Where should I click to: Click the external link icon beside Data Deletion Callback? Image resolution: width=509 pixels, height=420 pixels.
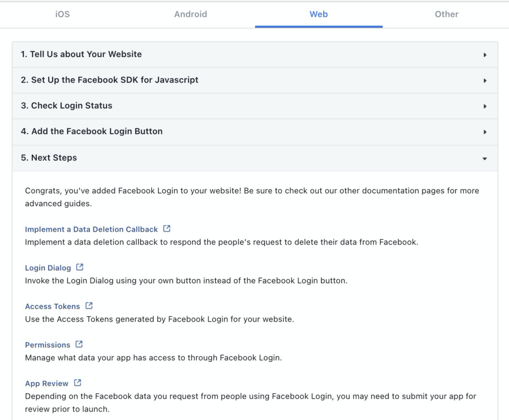166,229
